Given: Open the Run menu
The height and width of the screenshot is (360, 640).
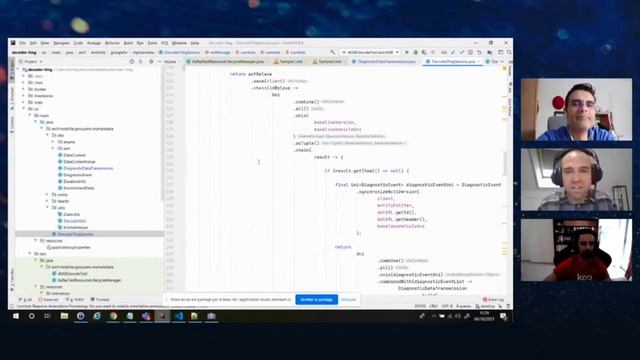Looking at the screenshot, I should tap(140, 43).
